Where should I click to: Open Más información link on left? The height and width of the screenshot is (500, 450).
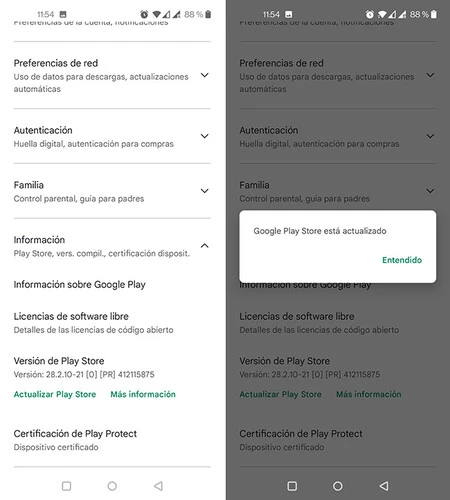click(143, 394)
